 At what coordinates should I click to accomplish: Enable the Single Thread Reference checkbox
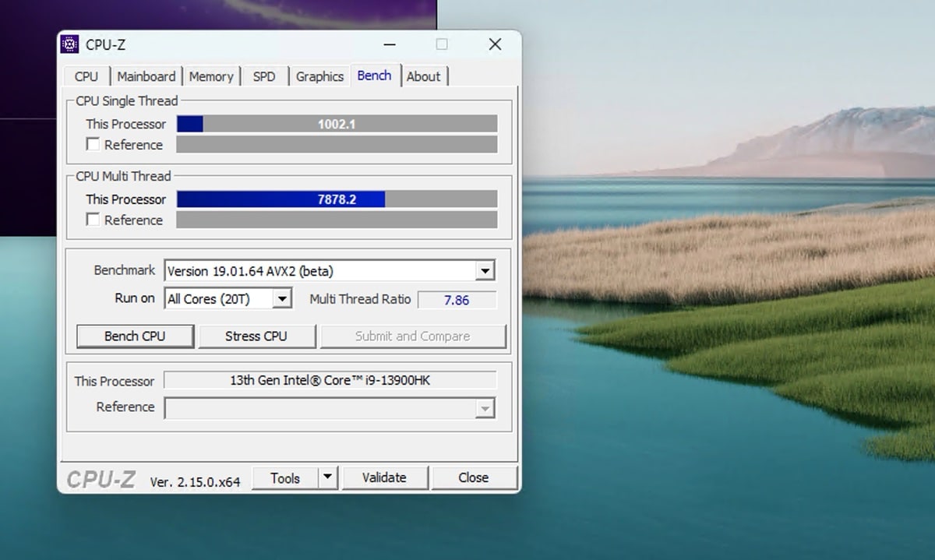pyautogui.click(x=93, y=144)
